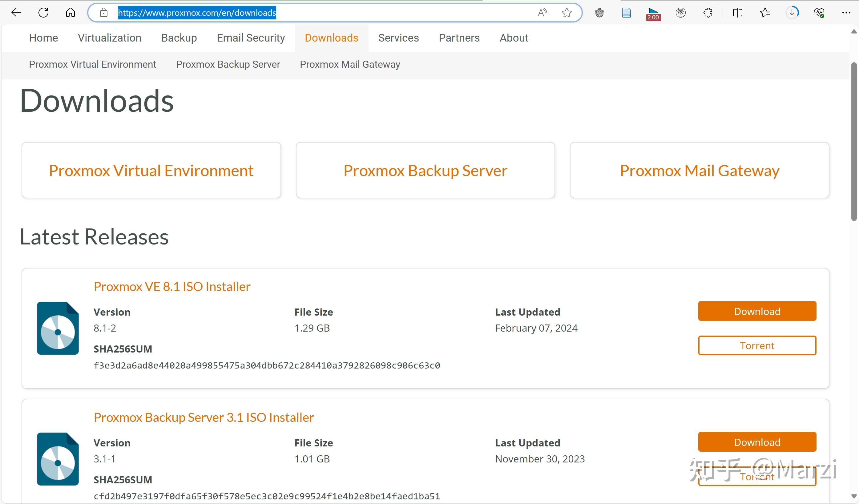Open the Proxmox Mail Gateway card
Viewport: 859px width, 504px height.
click(699, 170)
